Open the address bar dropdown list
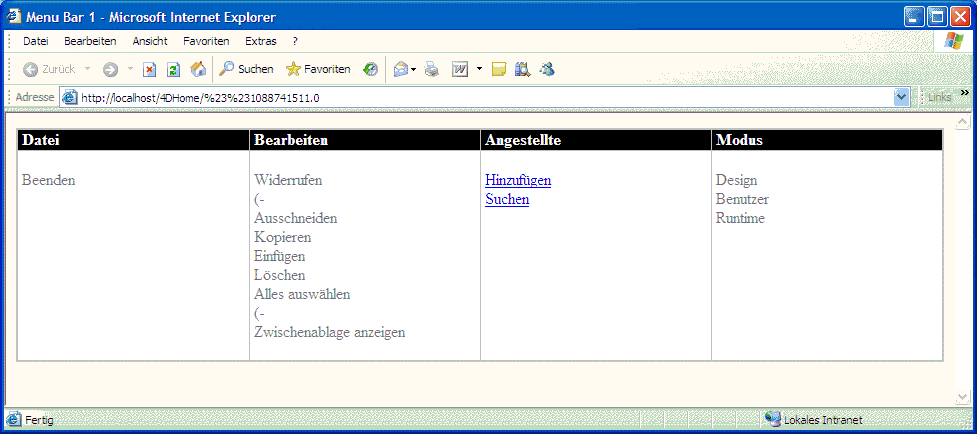Image resolution: width=977 pixels, height=434 pixels. [901, 97]
